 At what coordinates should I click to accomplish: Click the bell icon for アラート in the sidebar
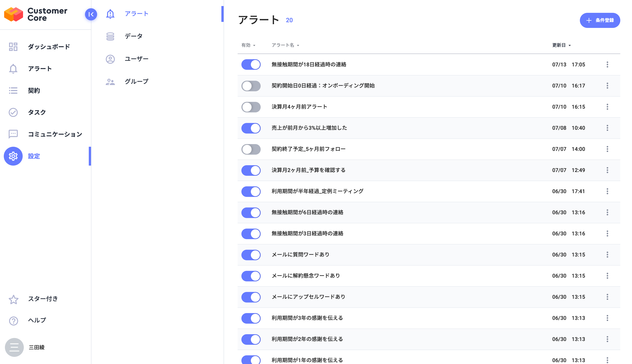tap(13, 69)
